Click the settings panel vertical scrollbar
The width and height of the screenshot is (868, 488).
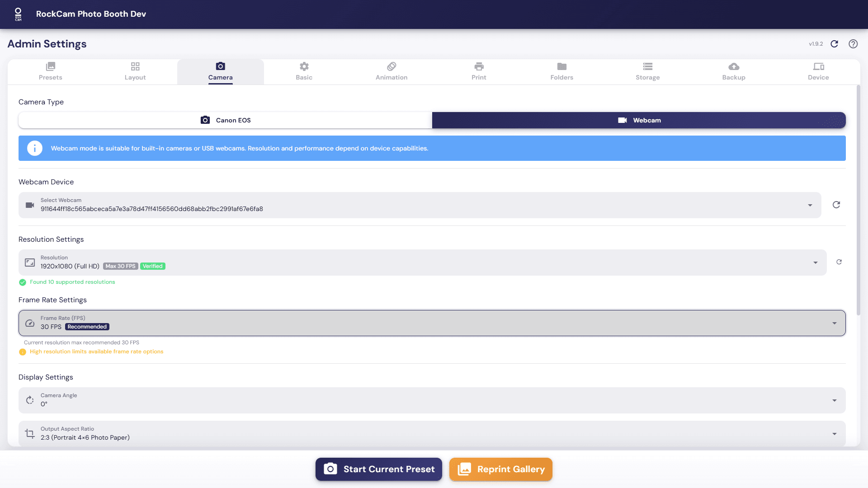point(858,199)
